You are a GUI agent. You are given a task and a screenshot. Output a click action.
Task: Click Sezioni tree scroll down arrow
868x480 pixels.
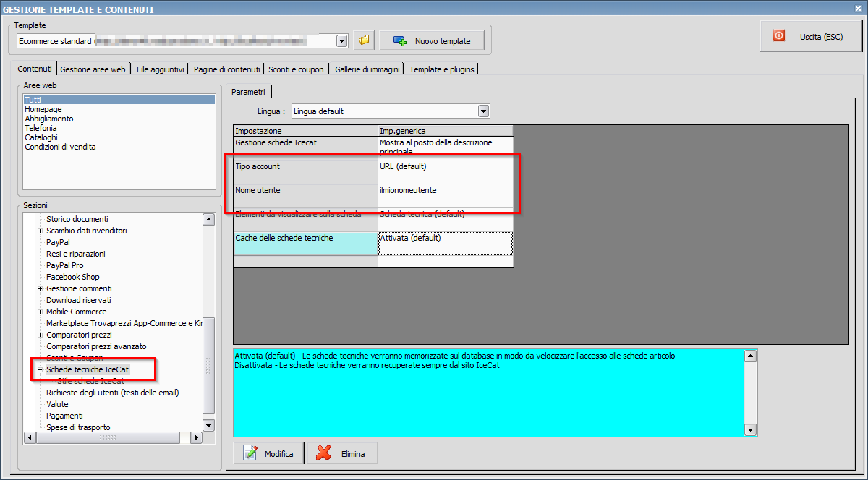tap(209, 426)
